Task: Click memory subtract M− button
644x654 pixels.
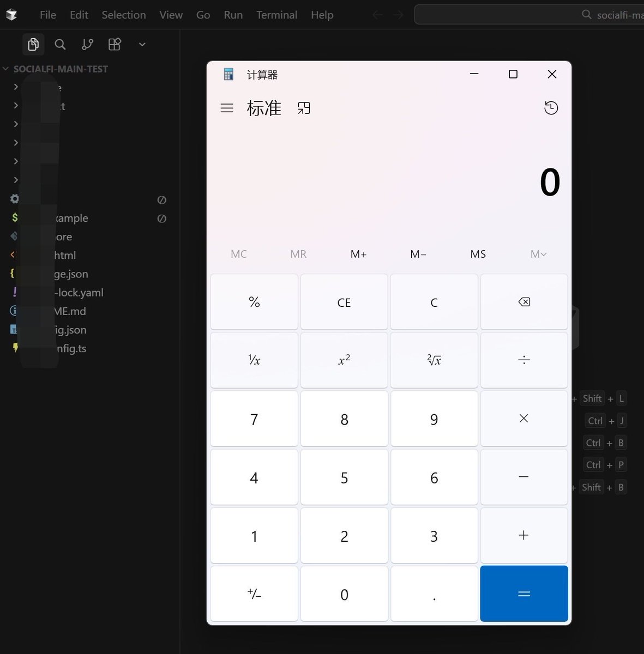Action: click(x=418, y=254)
